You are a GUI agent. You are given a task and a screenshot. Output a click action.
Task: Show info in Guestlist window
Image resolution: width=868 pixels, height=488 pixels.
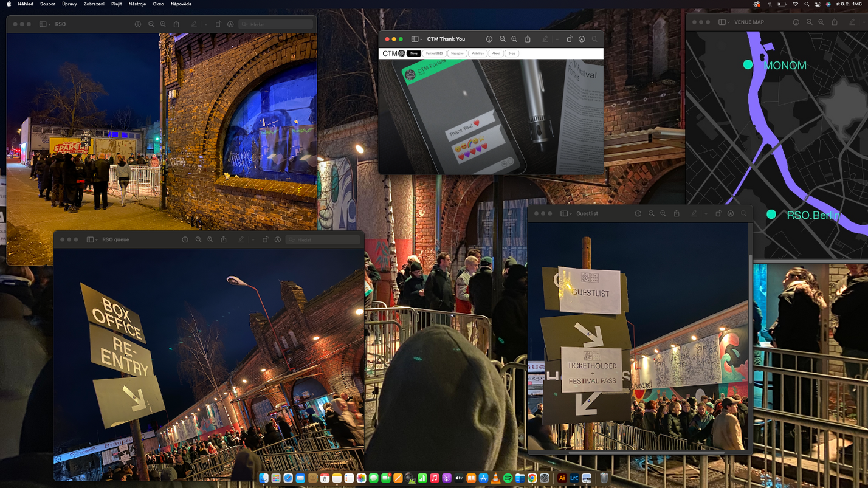(638, 213)
